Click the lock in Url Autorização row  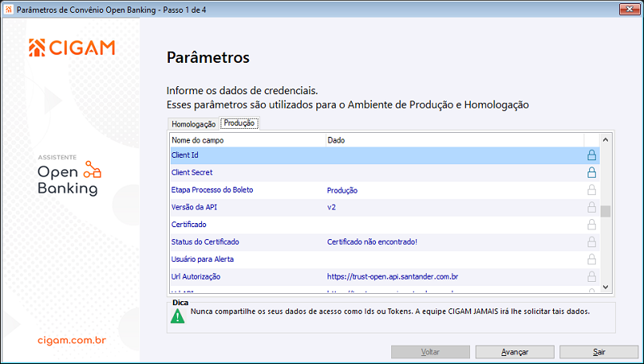(592, 276)
